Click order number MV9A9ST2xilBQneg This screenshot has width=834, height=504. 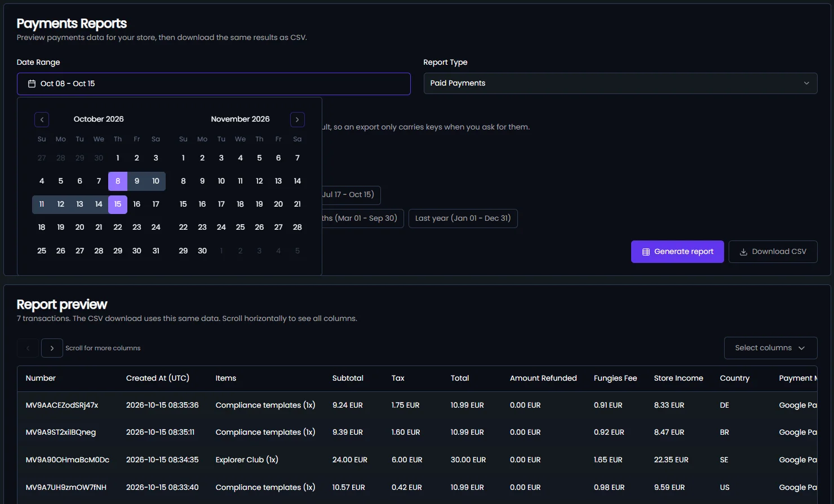pos(61,432)
